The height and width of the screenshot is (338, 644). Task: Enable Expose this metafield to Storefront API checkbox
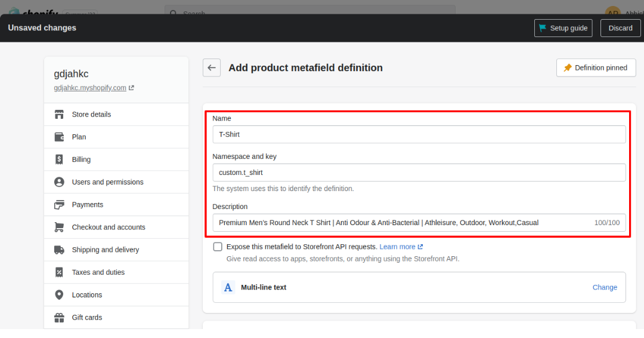click(218, 247)
